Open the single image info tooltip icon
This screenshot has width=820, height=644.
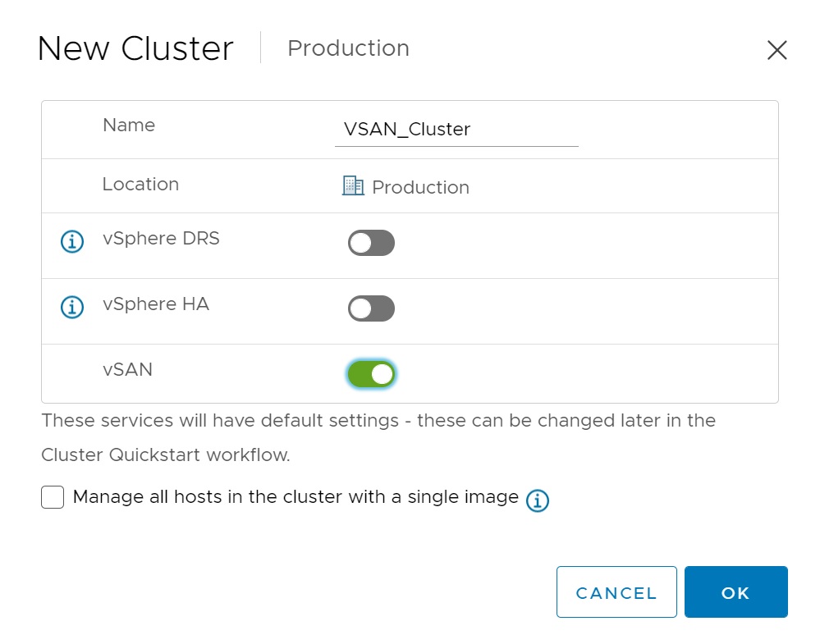[x=537, y=500]
